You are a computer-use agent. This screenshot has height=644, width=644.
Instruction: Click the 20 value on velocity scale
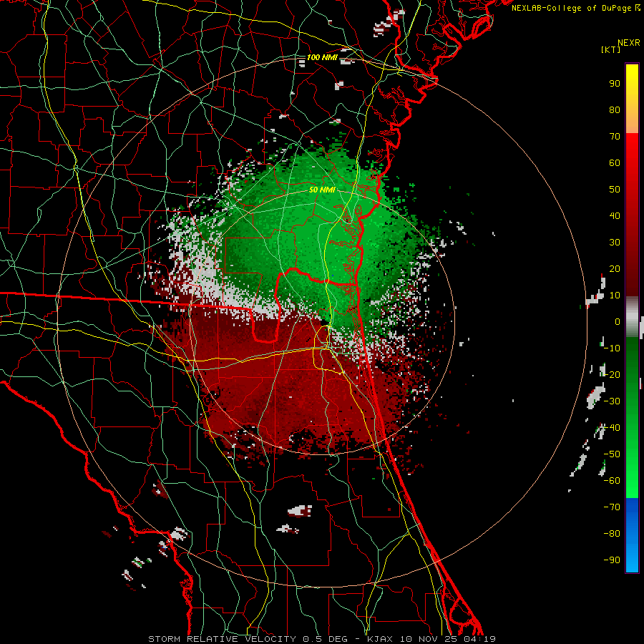point(615,269)
